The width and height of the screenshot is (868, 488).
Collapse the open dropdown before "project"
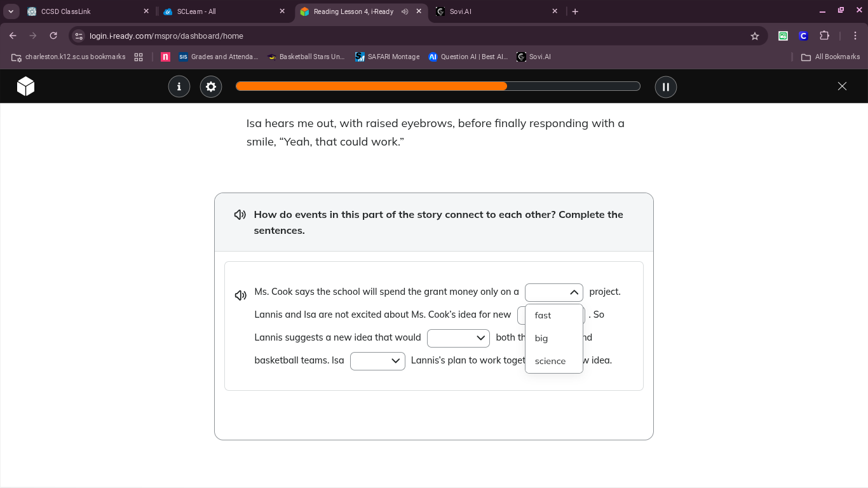pos(554,292)
